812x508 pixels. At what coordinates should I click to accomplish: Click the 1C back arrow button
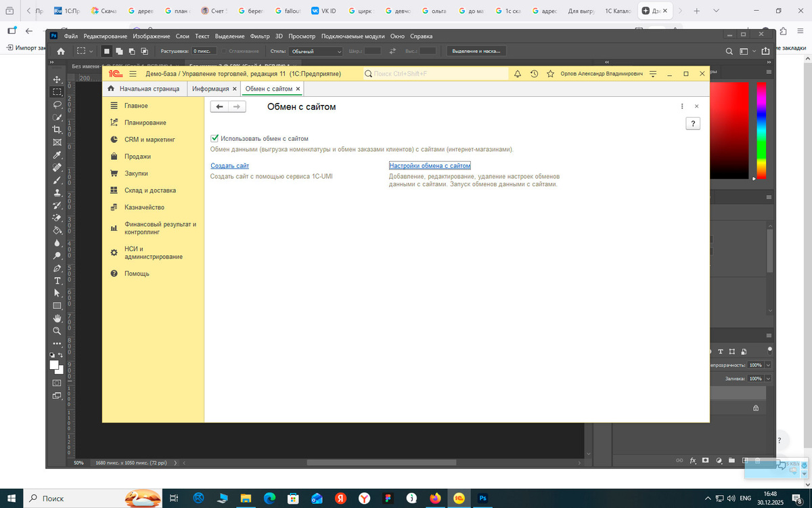point(219,106)
